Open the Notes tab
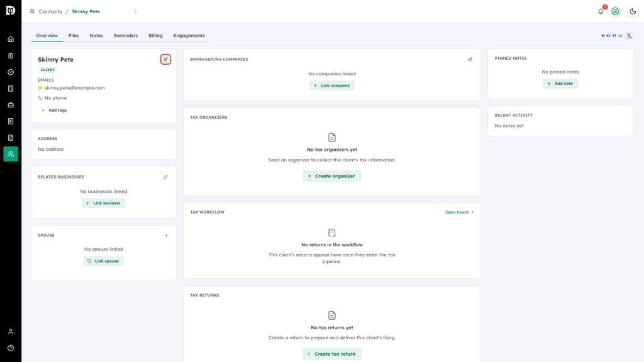 pyautogui.click(x=96, y=36)
